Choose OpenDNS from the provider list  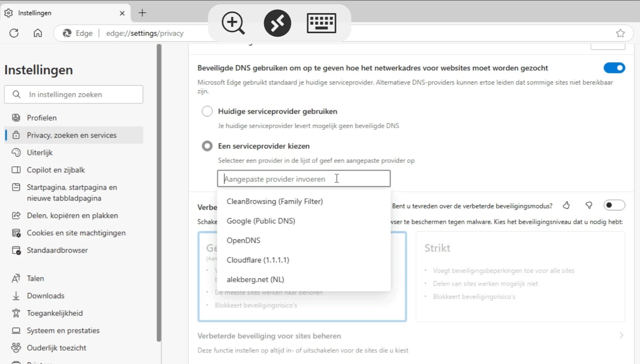coord(304,240)
